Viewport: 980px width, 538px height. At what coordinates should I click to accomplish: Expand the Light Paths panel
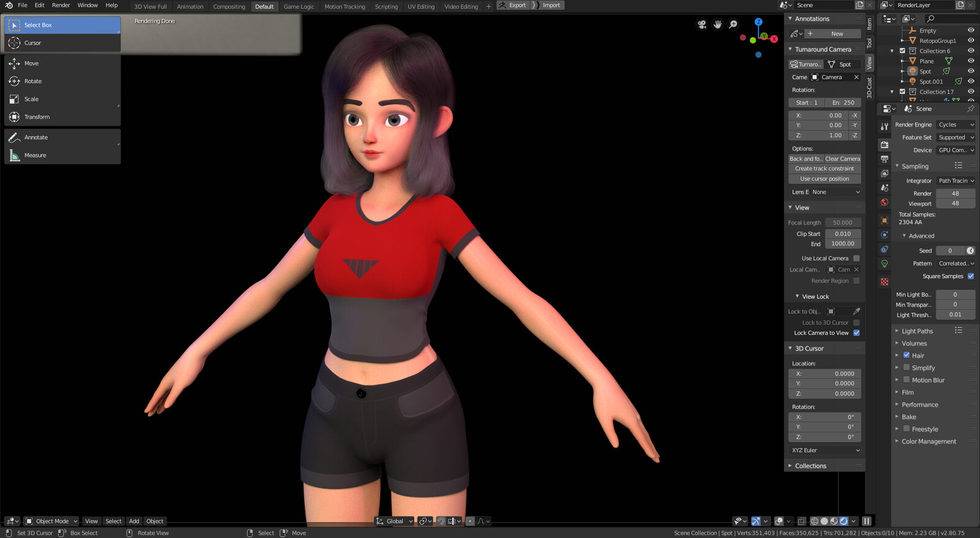click(x=917, y=332)
